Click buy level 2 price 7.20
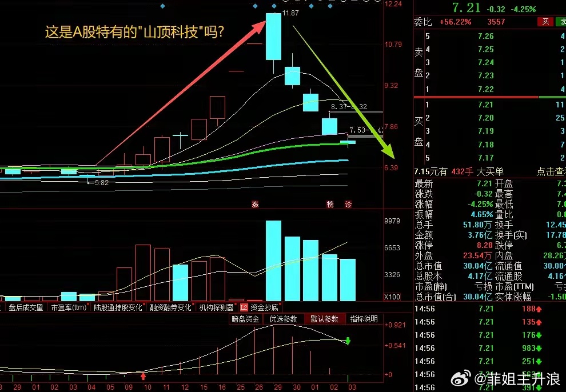Image resolution: width=566 pixels, height=392 pixels. (x=485, y=118)
